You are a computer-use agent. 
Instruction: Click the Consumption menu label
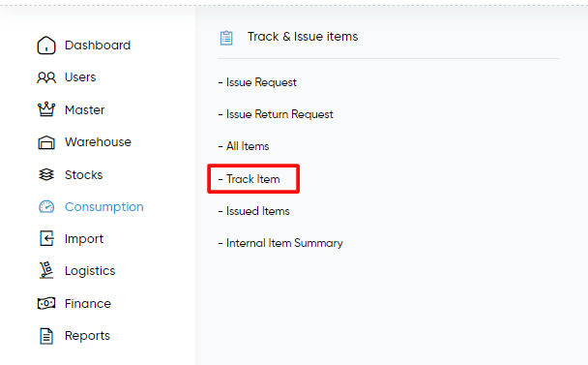pyautogui.click(x=103, y=207)
